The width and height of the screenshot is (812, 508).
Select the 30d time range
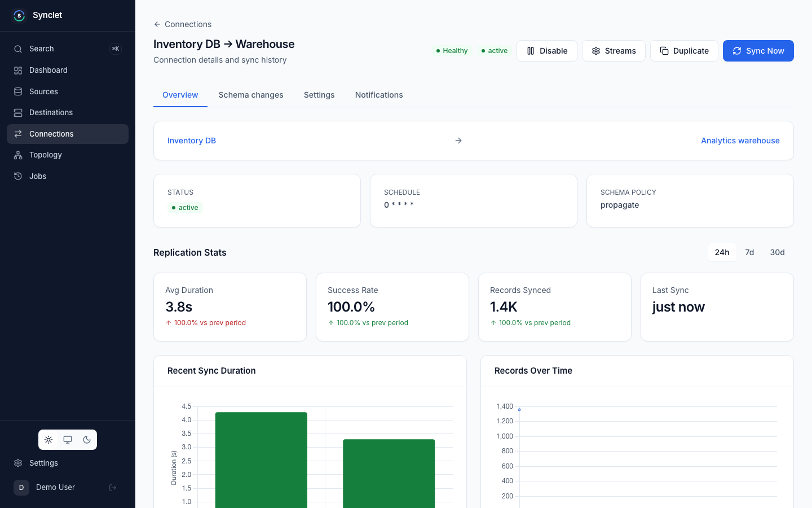pos(778,252)
